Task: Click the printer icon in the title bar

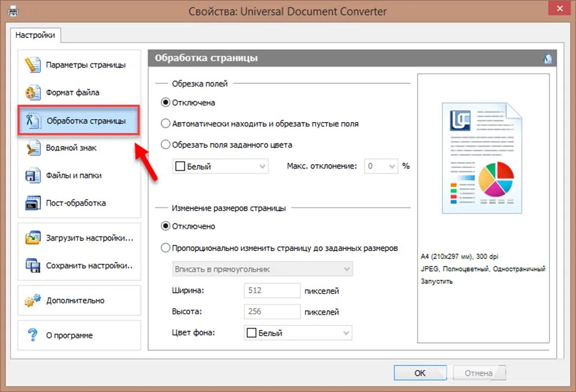Action: click(x=13, y=12)
